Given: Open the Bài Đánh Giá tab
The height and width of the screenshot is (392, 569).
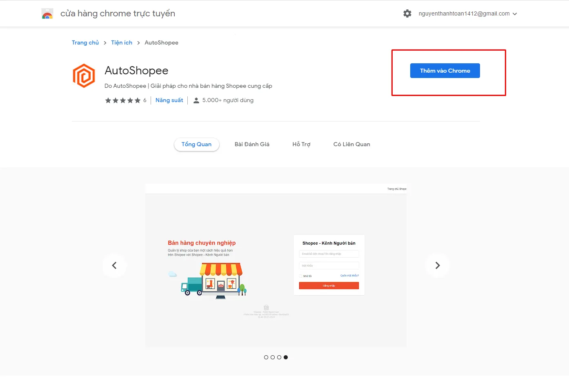Looking at the screenshot, I should click(252, 144).
